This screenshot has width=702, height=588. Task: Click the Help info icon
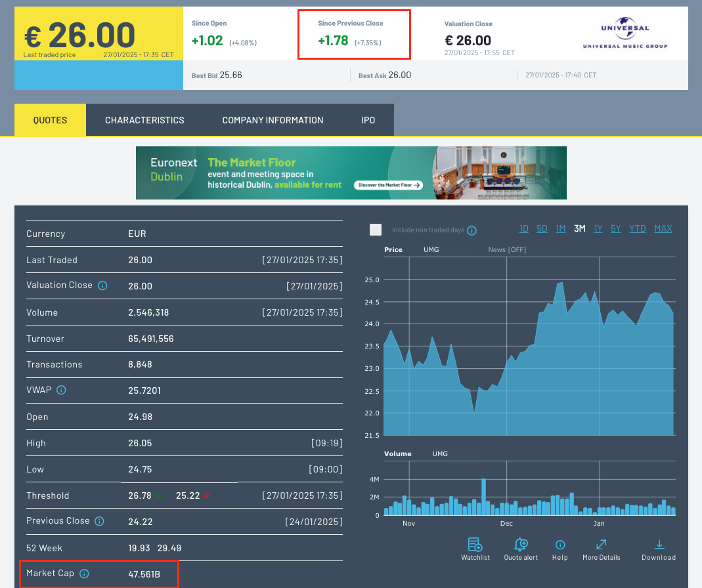point(560,545)
